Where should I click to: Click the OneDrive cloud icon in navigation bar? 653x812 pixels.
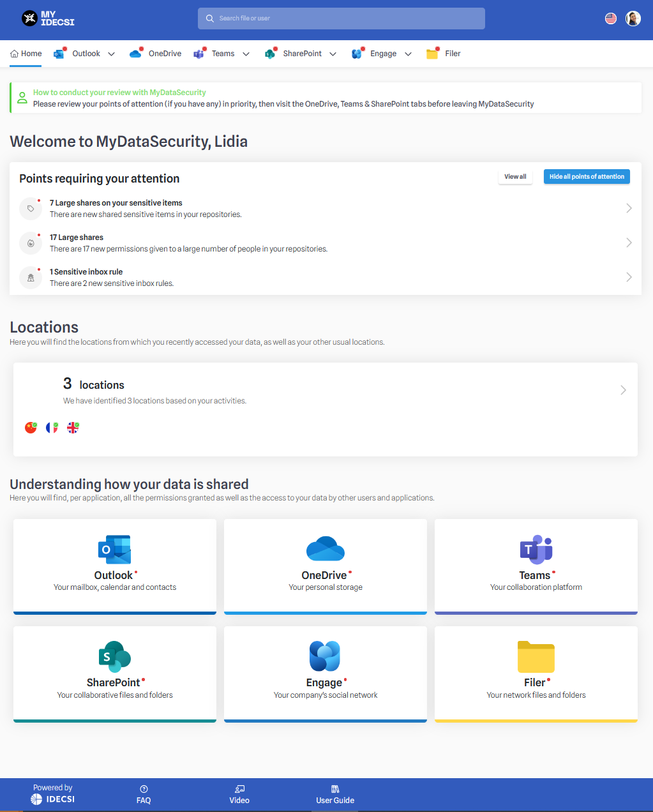[x=135, y=54]
